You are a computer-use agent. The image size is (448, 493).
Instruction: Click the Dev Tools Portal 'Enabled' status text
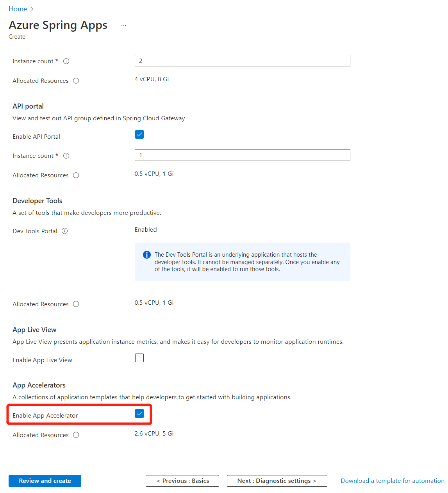[146, 230]
